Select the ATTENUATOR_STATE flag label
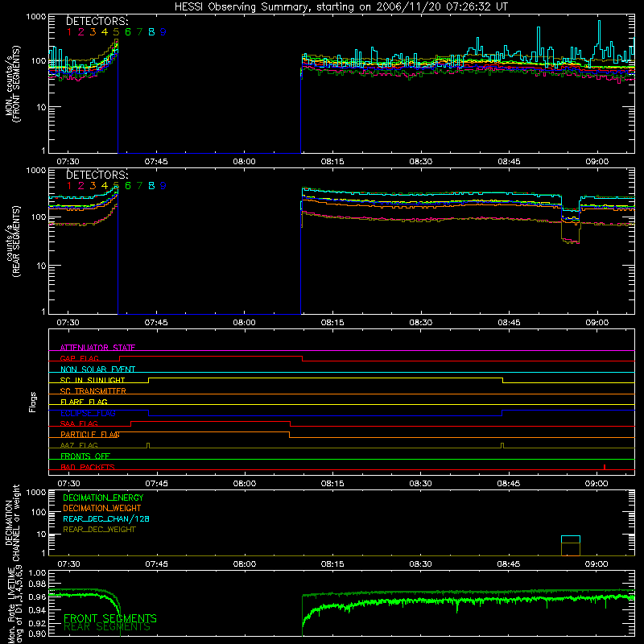The height and width of the screenshot is (644, 644). [x=97, y=348]
